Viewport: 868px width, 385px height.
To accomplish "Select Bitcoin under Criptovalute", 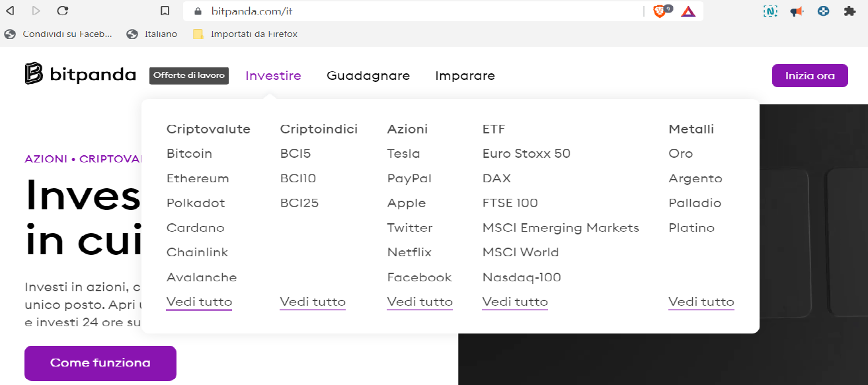I will pos(189,154).
